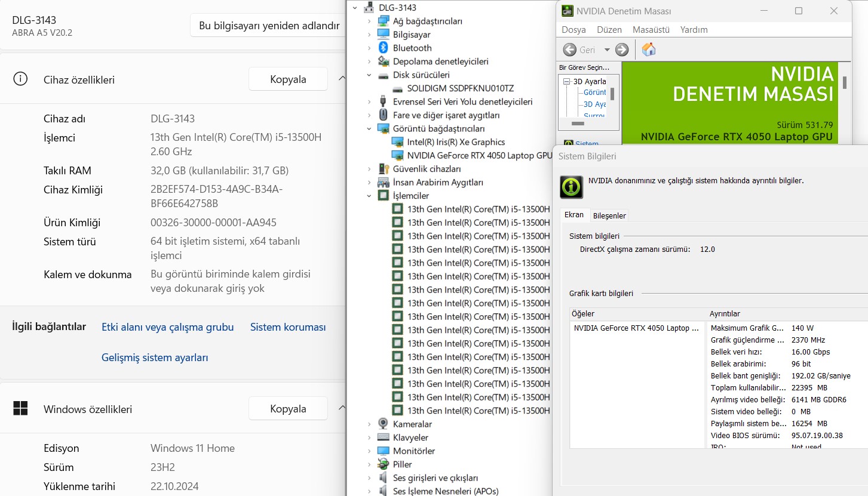
Task: Collapse the İşlemciler node
Action: click(369, 196)
